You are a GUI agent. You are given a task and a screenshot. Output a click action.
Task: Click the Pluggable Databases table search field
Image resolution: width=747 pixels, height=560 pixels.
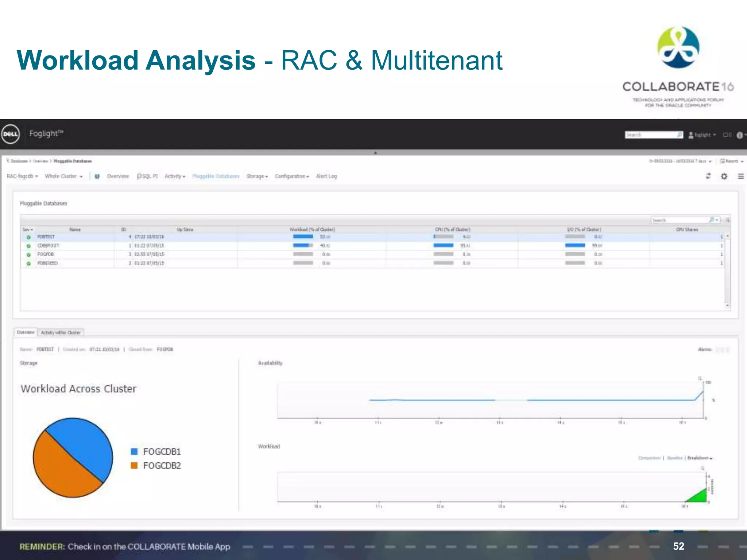[x=680, y=220]
